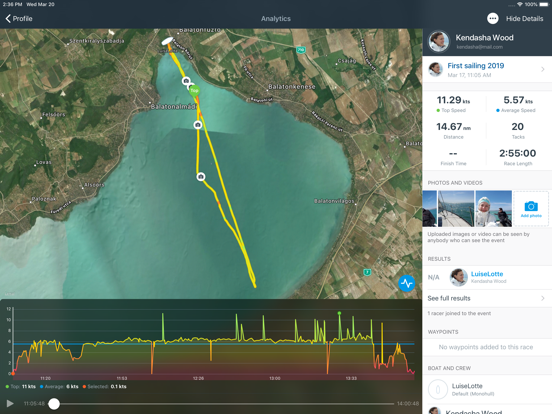Tap the Balatonvilágos map label
This screenshot has height=414, width=552.
tap(334, 201)
